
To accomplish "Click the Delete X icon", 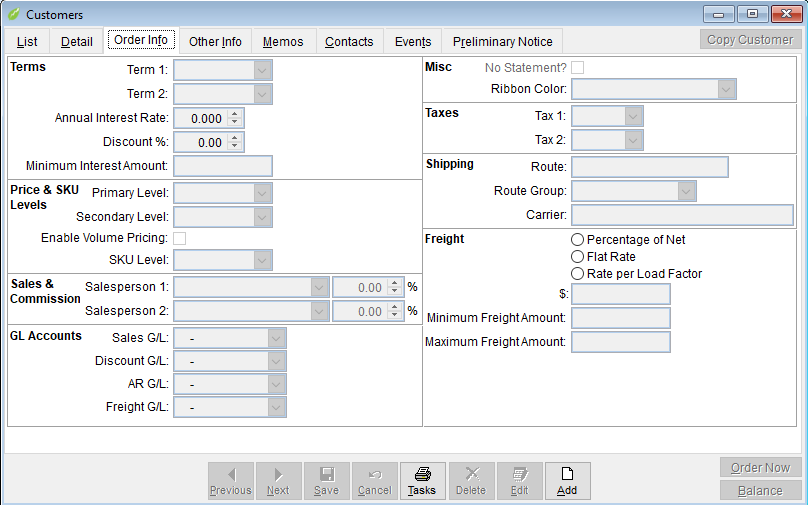I will click(x=471, y=474).
